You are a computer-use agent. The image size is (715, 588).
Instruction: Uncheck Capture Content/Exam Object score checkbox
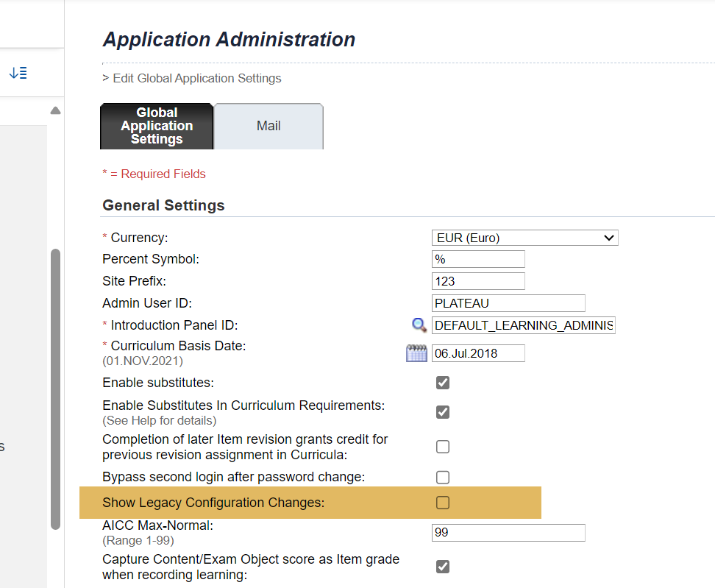coord(443,567)
